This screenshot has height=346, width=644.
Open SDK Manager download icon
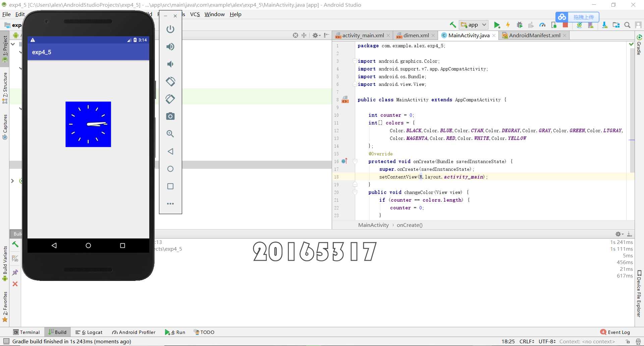coord(604,25)
